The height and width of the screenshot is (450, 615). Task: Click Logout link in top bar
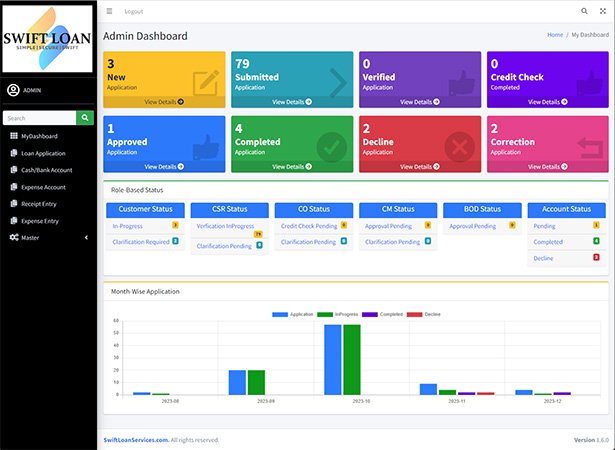click(133, 11)
